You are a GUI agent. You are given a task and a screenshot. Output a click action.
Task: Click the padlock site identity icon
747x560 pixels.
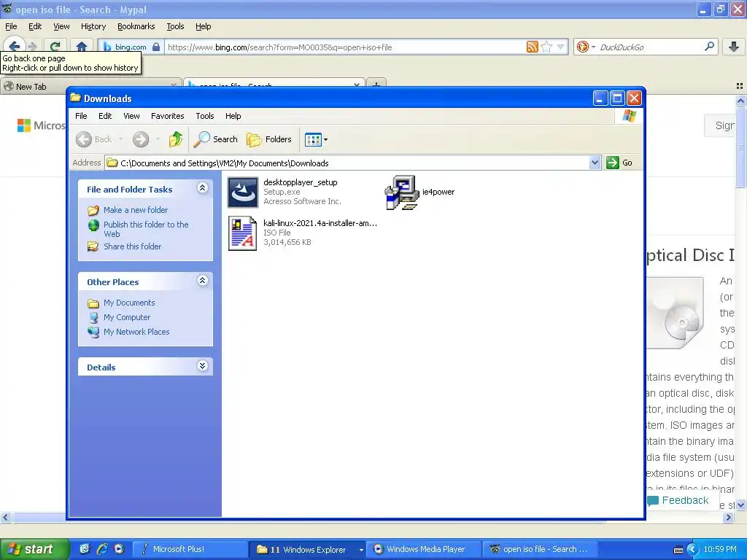point(156,47)
